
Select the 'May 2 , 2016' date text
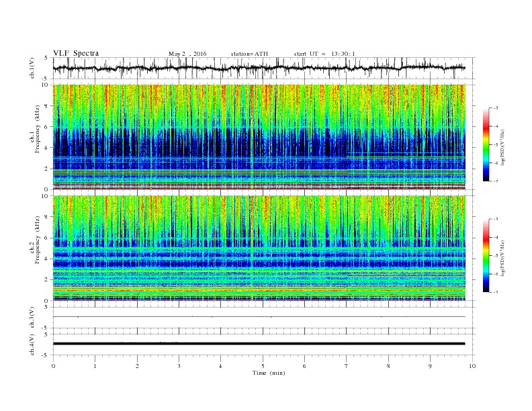pyautogui.click(x=187, y=54)
